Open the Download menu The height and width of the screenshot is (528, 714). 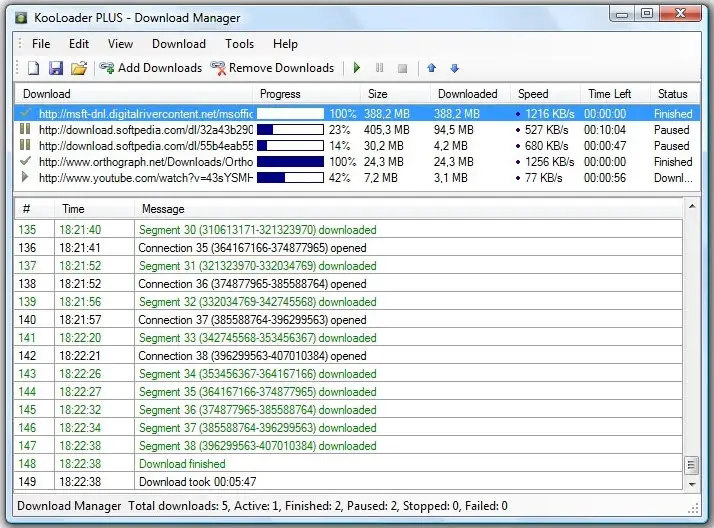coord(179,44)
